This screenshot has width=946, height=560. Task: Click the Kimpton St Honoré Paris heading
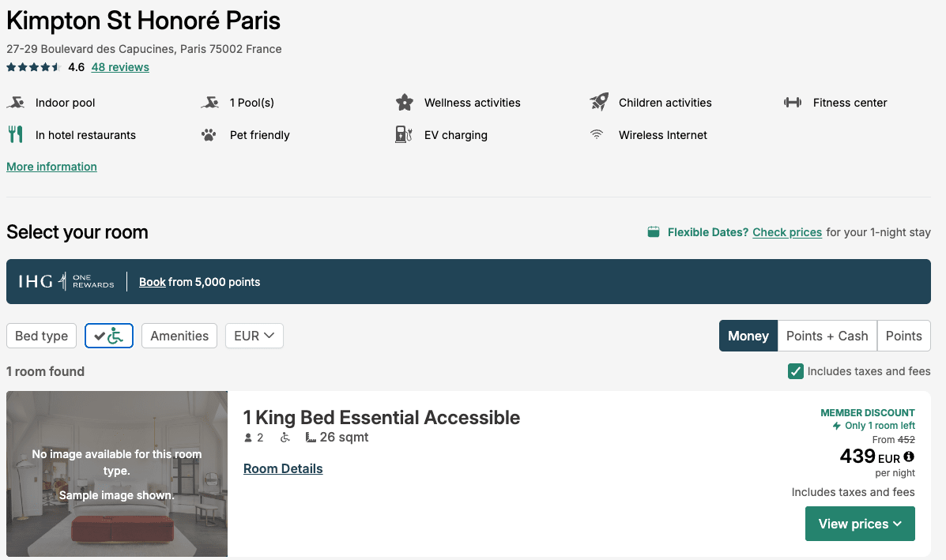(x=144, y=21)
